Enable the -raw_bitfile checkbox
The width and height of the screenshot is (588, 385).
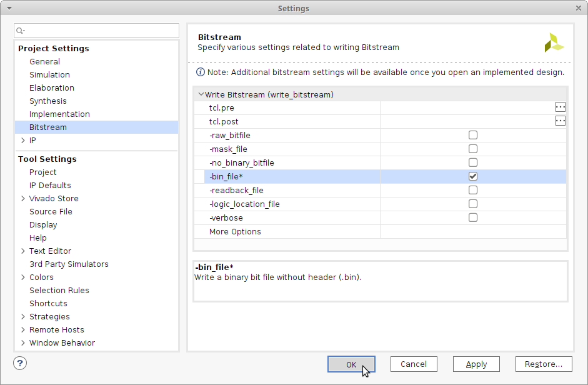click(x=473, y=135)
